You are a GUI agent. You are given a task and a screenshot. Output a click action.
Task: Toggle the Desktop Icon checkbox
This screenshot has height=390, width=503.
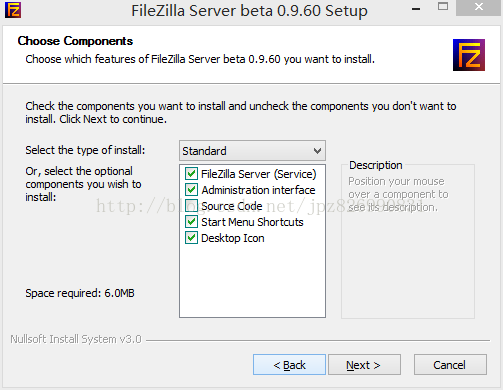[191, 238]
